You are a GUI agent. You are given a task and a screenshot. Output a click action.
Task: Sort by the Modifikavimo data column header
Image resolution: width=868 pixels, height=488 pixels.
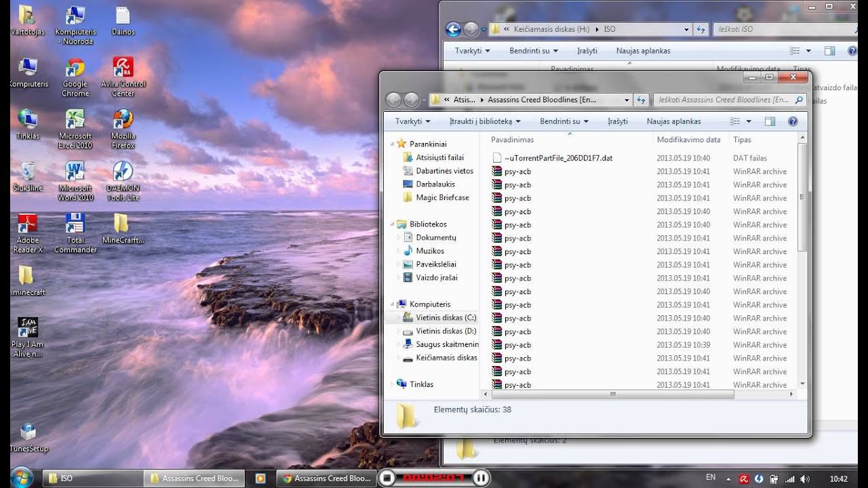point(689,140)
